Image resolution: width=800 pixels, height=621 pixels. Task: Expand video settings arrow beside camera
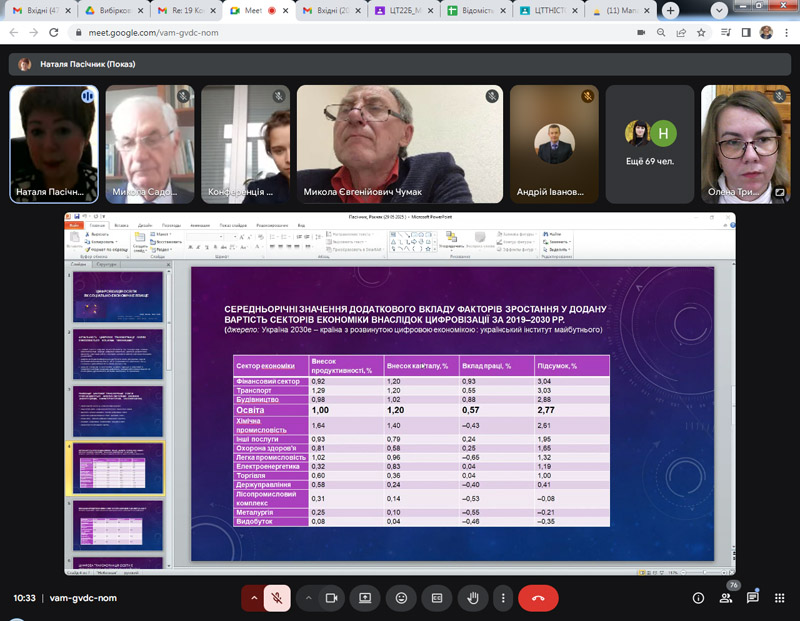[x=308, y=598]
